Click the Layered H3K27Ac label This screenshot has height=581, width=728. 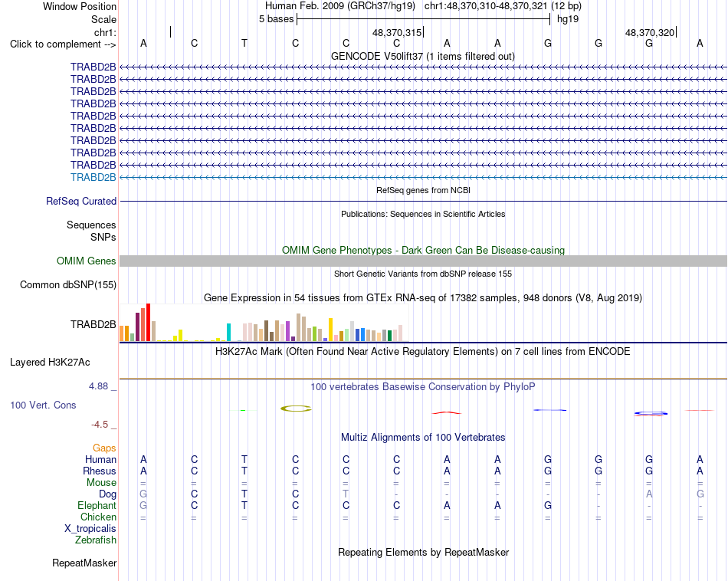(50, 363)
